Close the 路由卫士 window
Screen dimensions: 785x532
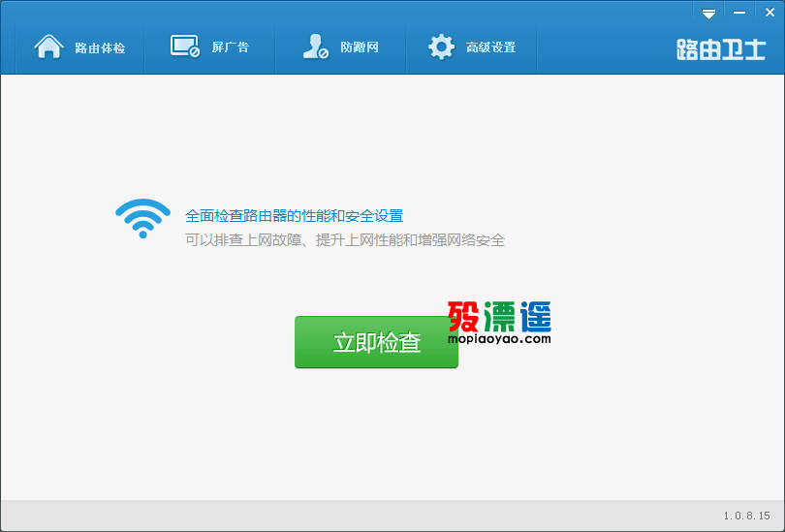point(770,13)
